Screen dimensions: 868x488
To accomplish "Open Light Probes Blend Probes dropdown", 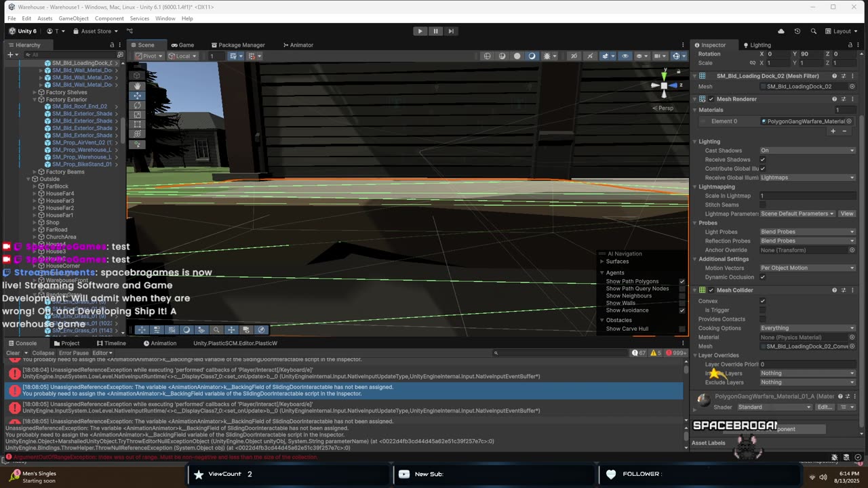I will tap(808, 232).
